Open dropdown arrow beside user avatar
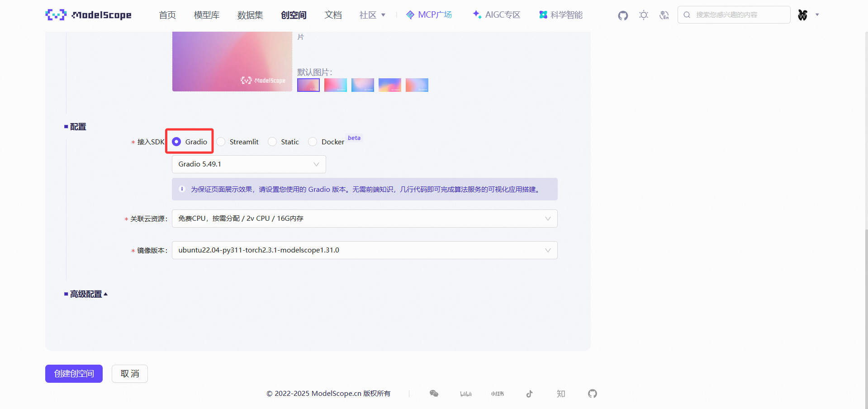 tap(817, 15)
